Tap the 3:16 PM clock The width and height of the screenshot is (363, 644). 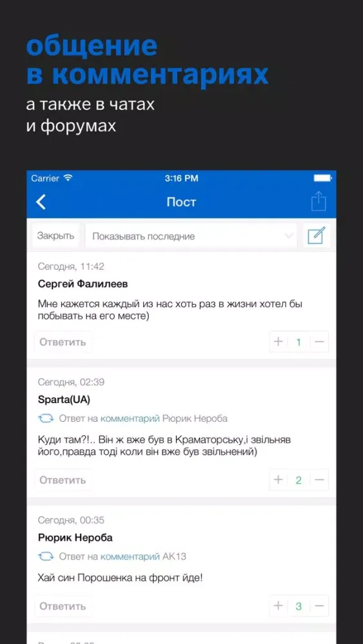click(x=181, y=178)
